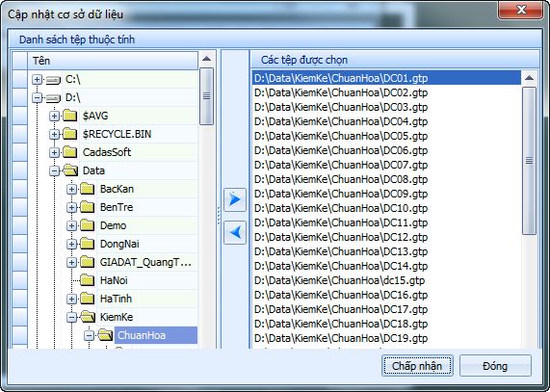Expand the HaTinh folder node

coord(71,300)
